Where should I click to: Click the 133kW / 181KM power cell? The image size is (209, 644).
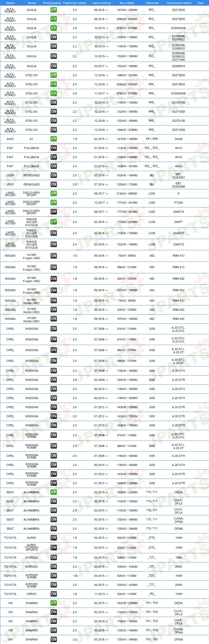coord(127,166)
